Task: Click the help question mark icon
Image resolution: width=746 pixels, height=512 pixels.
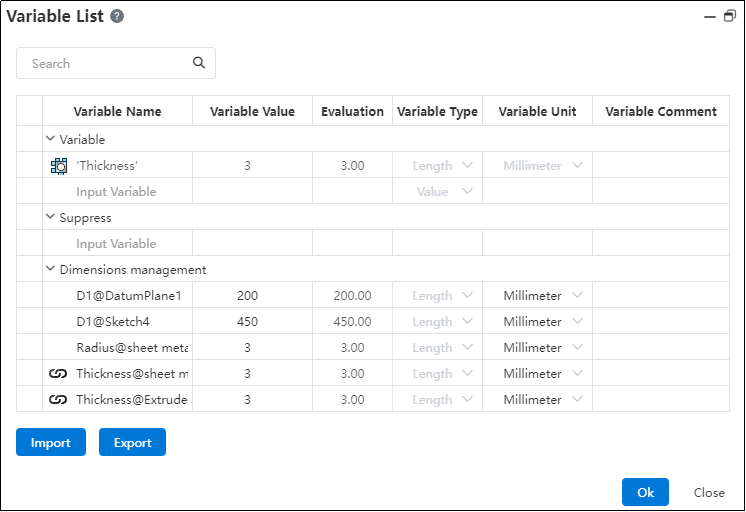Action: click(x=117, y=17)
